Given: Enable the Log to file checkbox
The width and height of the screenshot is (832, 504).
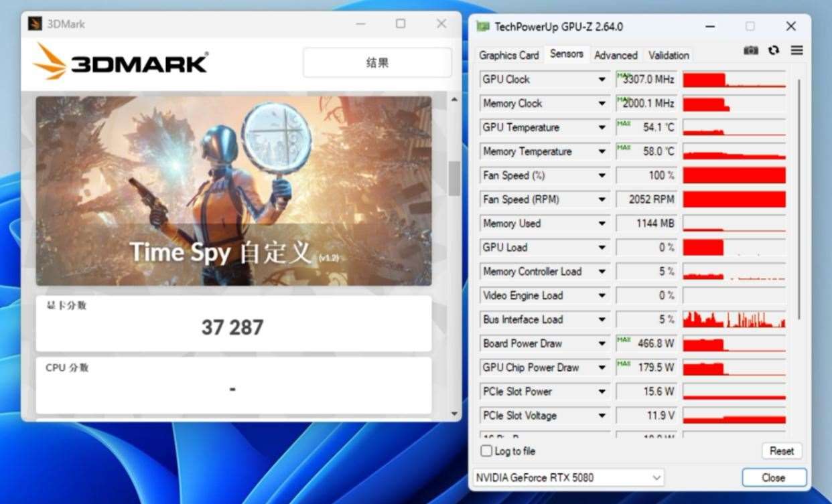Looking at the screenshot, I should point(486,451).
